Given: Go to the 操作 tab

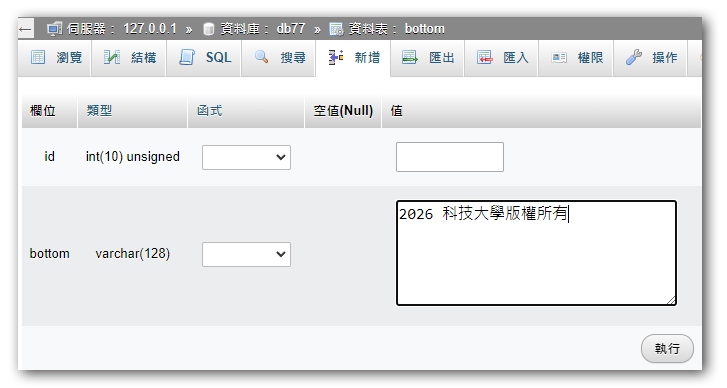Looking at the screenshot, I should (650, 58).
